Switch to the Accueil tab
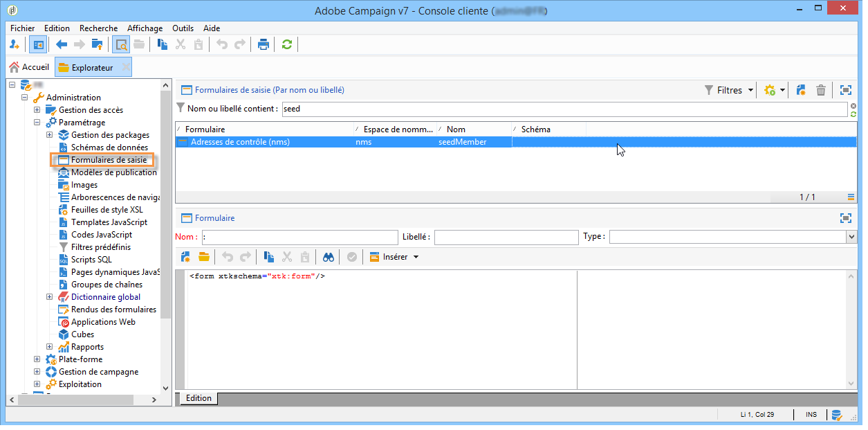 (x=29, y=67)
